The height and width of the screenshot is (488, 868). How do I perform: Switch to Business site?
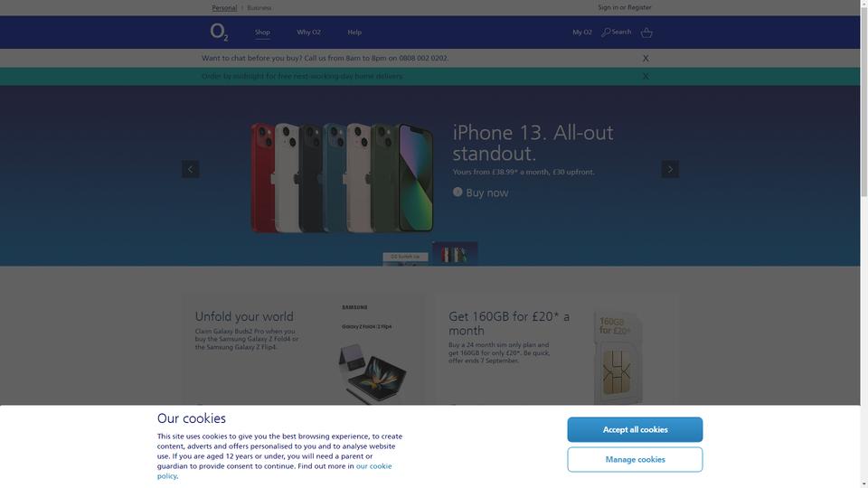pos(259,8)
